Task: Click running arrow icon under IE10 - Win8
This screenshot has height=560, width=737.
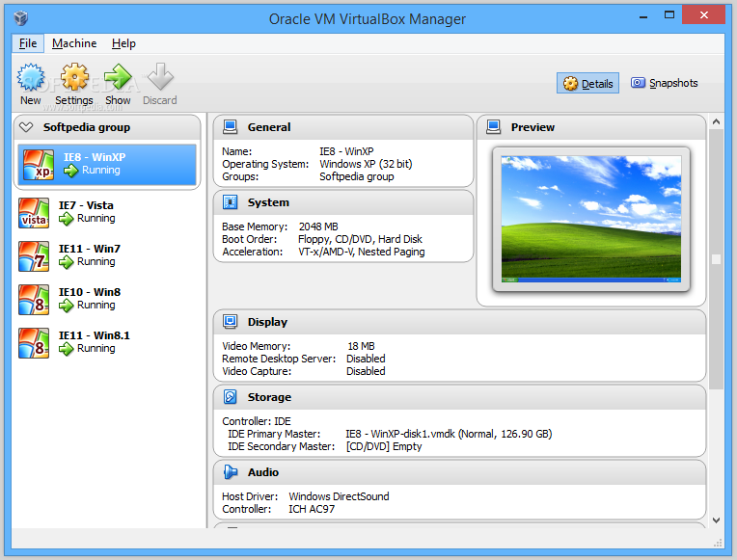Action: [x=67, y=306]
